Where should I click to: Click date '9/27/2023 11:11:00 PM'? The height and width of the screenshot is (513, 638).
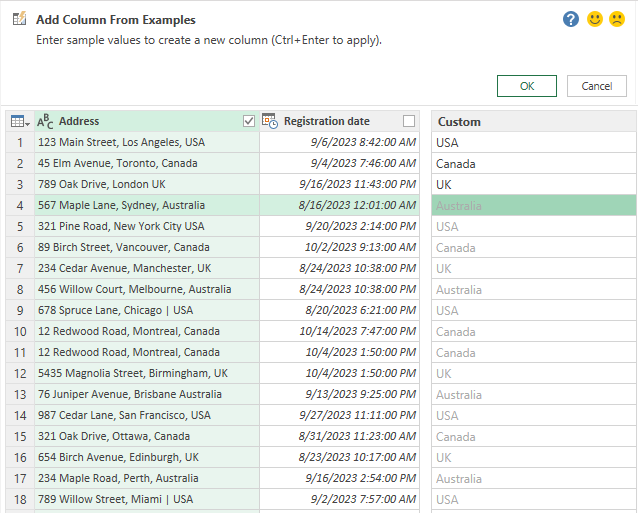[339, 416]
